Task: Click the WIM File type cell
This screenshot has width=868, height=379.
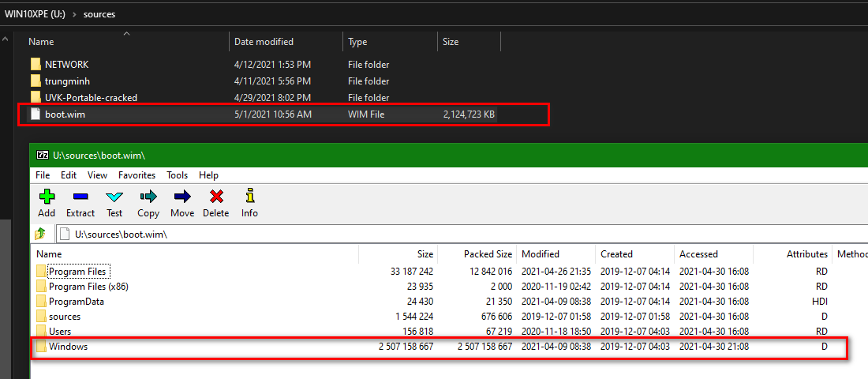Action: pos(366,114)
